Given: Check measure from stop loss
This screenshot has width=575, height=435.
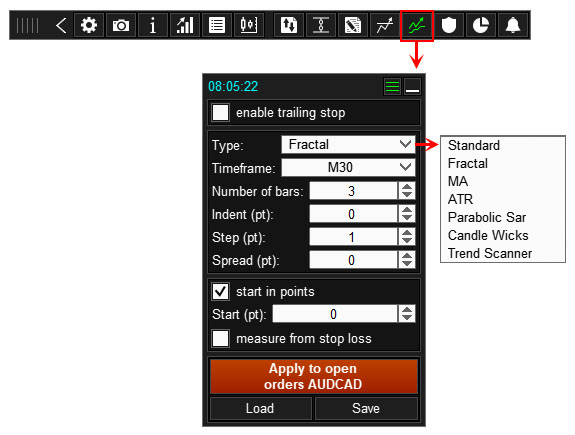Looking at the screenshot, I should [220, 338].
